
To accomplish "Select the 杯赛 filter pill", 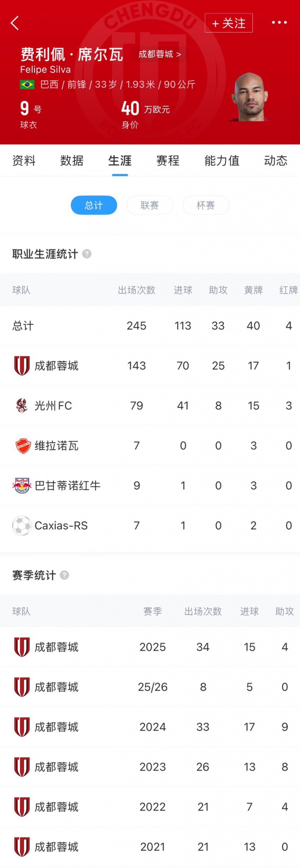I will [x=206, y=205].
